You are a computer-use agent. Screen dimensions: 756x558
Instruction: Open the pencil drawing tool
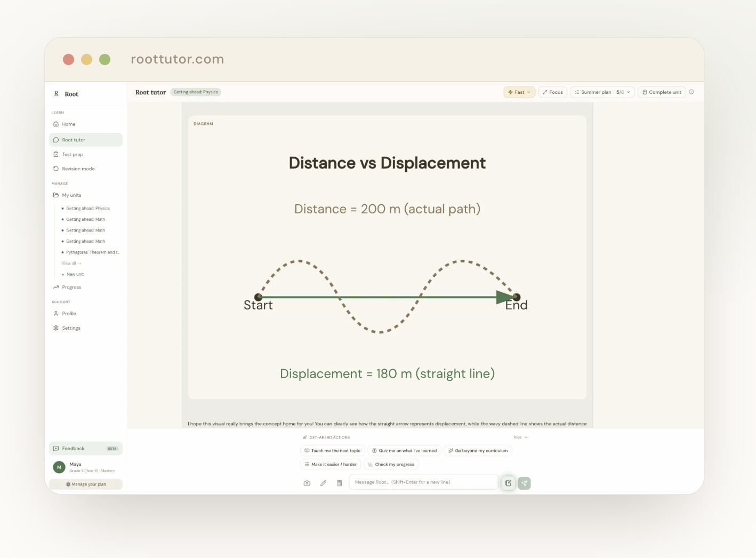click(x=323, y=483)
